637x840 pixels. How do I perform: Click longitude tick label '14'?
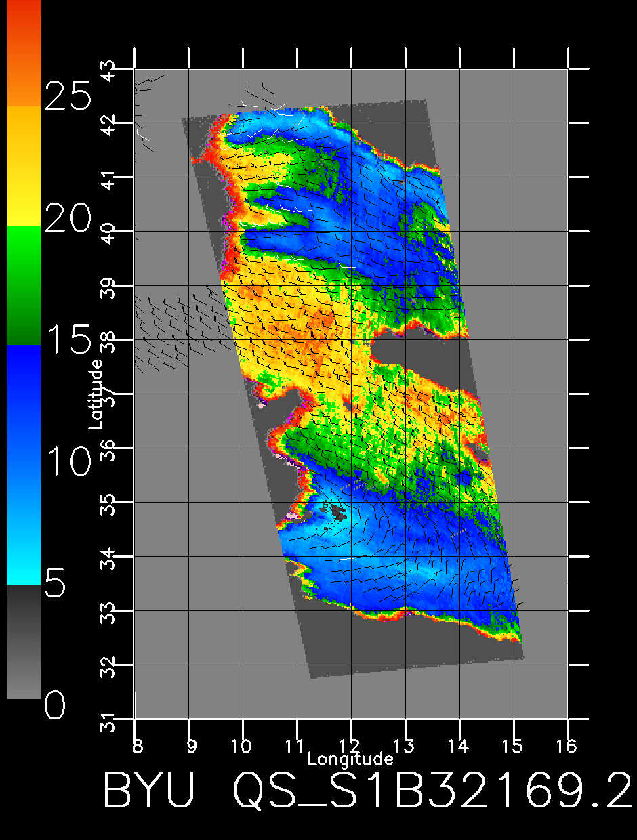pyautogui.click(x=459, y=747)
